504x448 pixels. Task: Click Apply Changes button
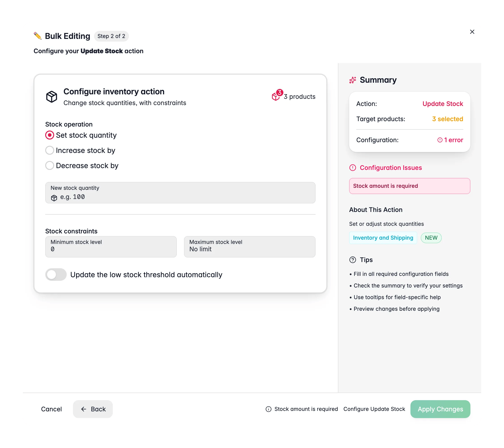(x=440, y=409)
